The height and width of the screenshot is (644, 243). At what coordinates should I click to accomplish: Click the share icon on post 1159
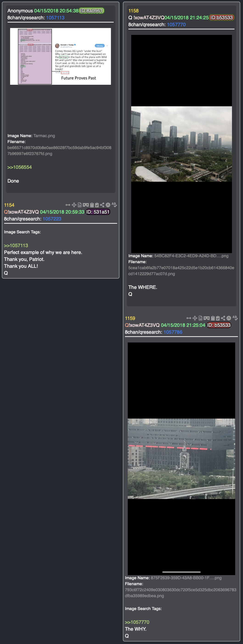click(x=223, y=318)
